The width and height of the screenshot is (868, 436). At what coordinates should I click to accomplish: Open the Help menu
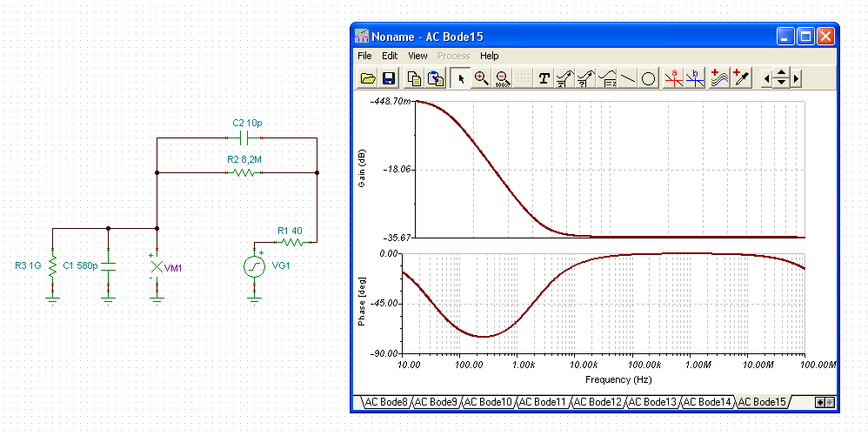[490, 56]
